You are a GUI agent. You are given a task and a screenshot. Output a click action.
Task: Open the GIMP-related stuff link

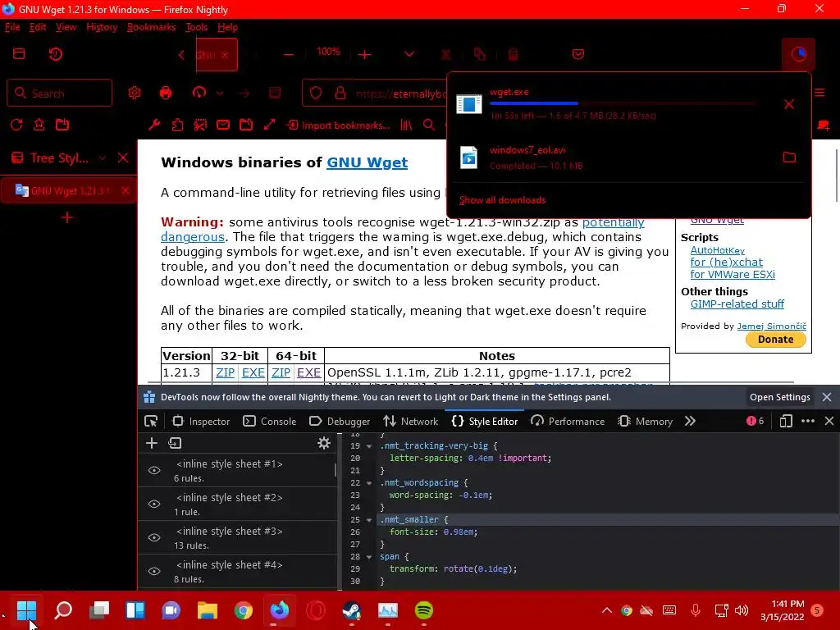coord(737,304)
